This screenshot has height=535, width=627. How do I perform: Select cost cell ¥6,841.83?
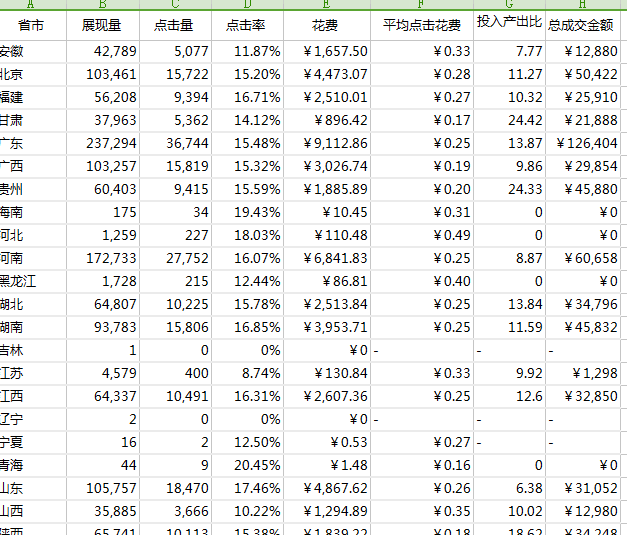(327, 258)
